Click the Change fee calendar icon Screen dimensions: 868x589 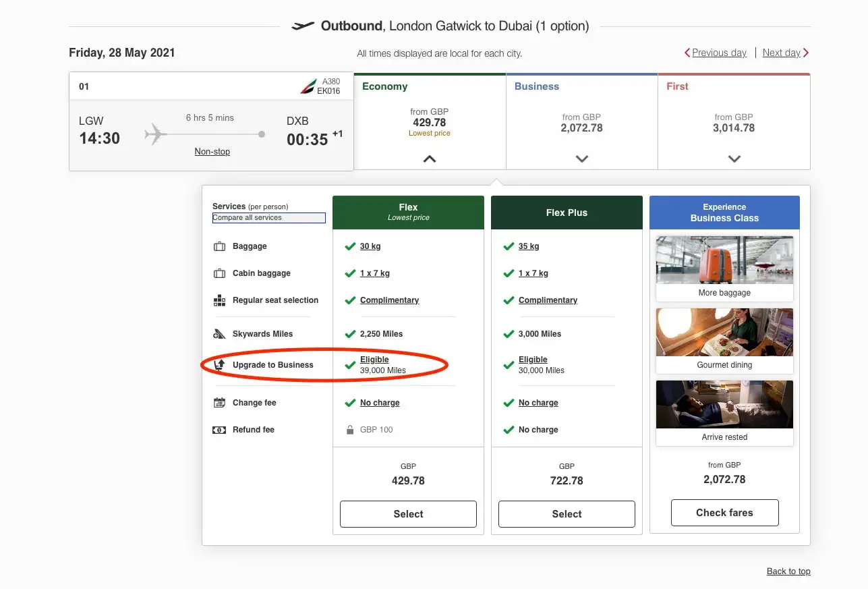pyautogui.click(x=219, y=402)
